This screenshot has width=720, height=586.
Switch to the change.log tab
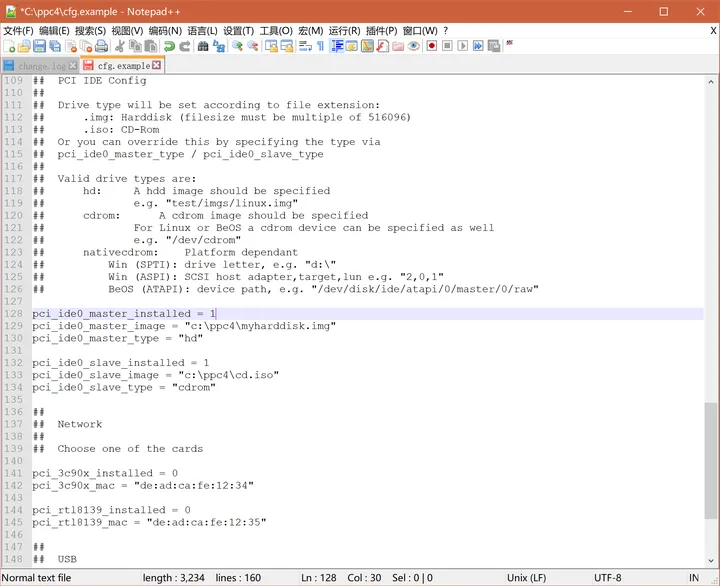[x=40, y=66]
